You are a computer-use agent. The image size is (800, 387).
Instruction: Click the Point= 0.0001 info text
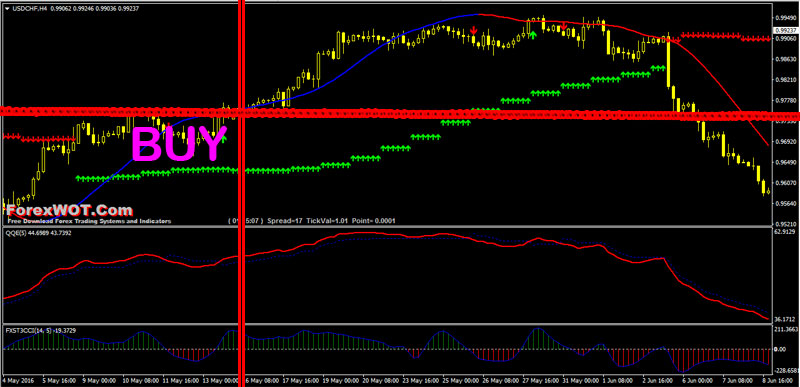click(372, 221)
